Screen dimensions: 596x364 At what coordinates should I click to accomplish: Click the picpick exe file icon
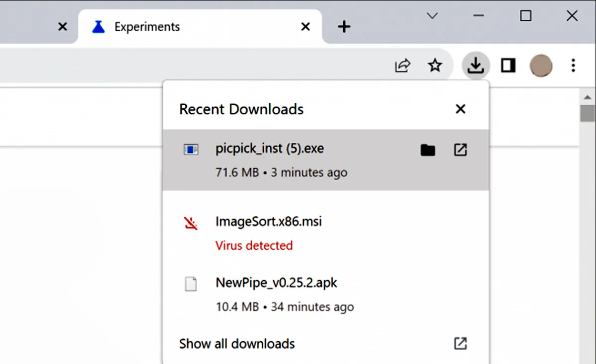[x=191, y=149]
